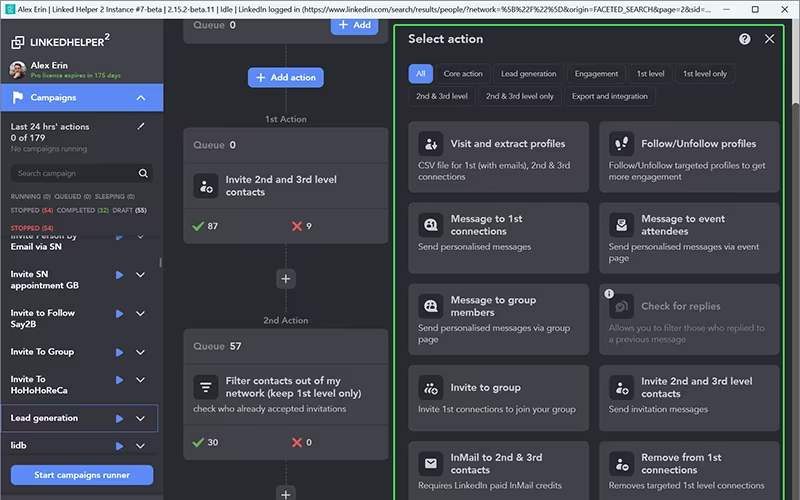Play the Invite To HoHoHoReCa campaign

pos(119,380)
